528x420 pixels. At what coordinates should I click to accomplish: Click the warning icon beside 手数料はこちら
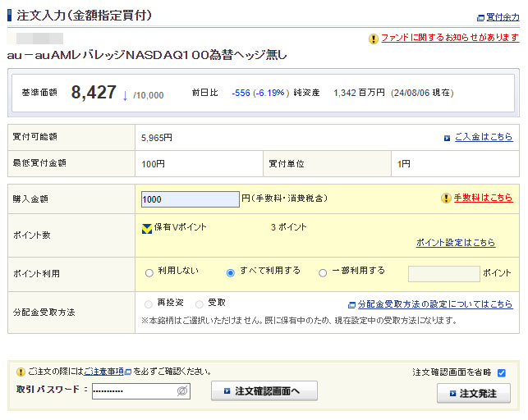pos(446,199)
